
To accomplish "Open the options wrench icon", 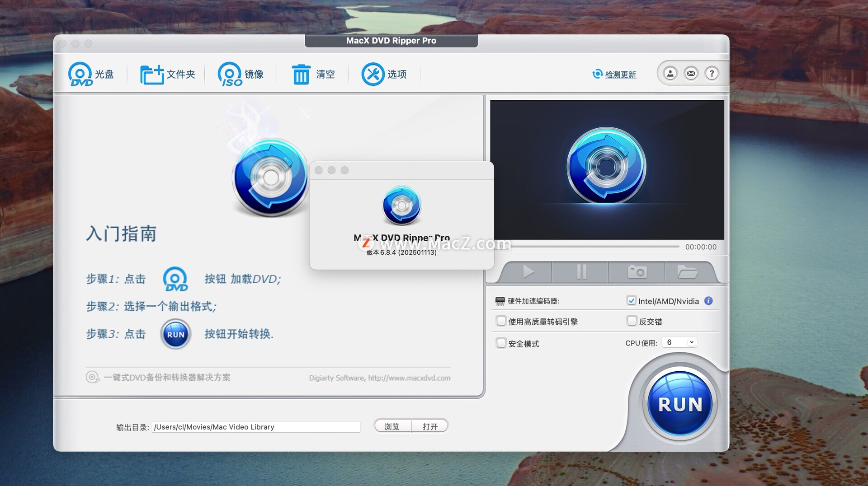I will point(373,74).
